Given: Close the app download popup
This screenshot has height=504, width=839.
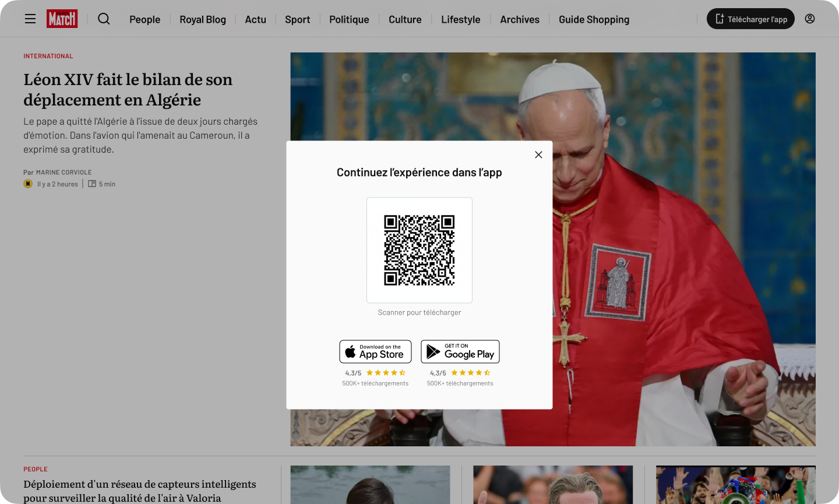Looking at the screenshot, I should [x=538, y=154].
